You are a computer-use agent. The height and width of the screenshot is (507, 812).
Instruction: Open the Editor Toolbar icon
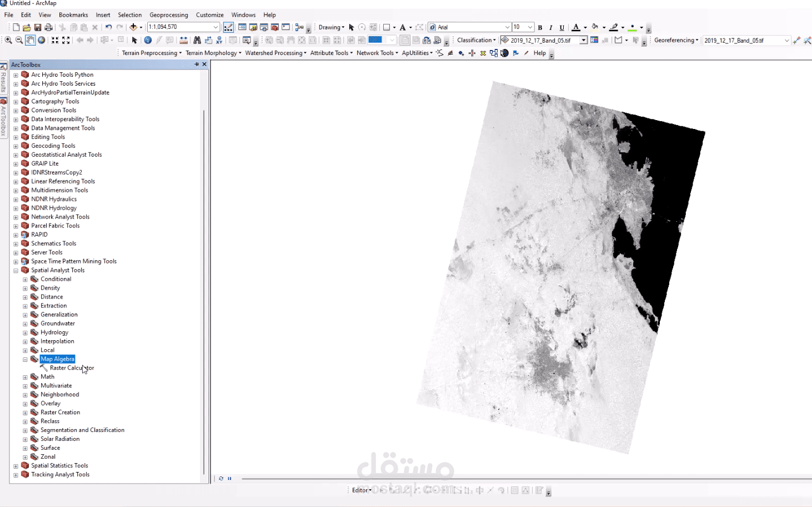click(228, 27)
